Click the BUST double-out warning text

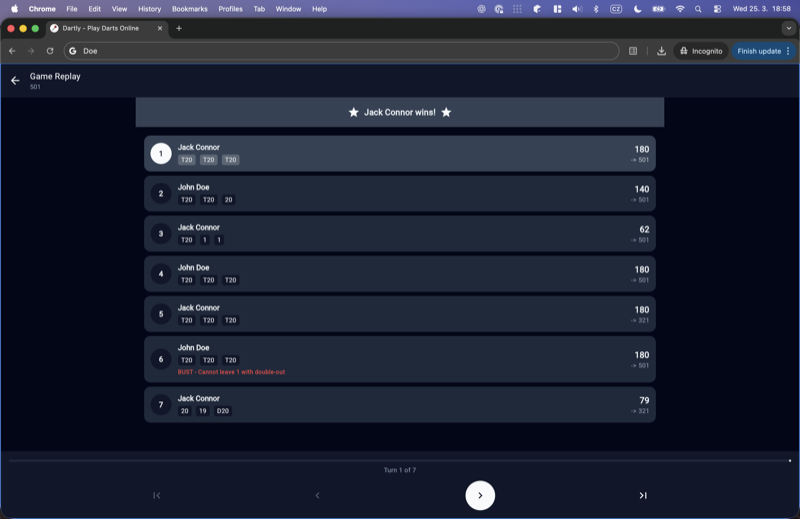click(231, 372)
